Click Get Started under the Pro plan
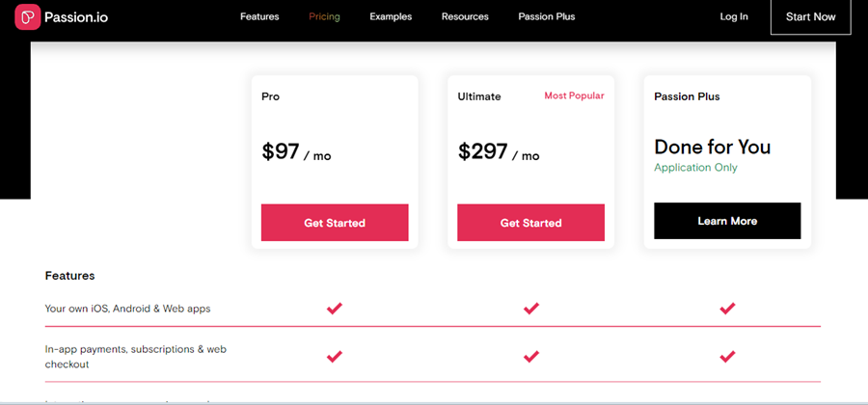The width and height of the screenshot is (868, 405). click(x=335, y=223)
